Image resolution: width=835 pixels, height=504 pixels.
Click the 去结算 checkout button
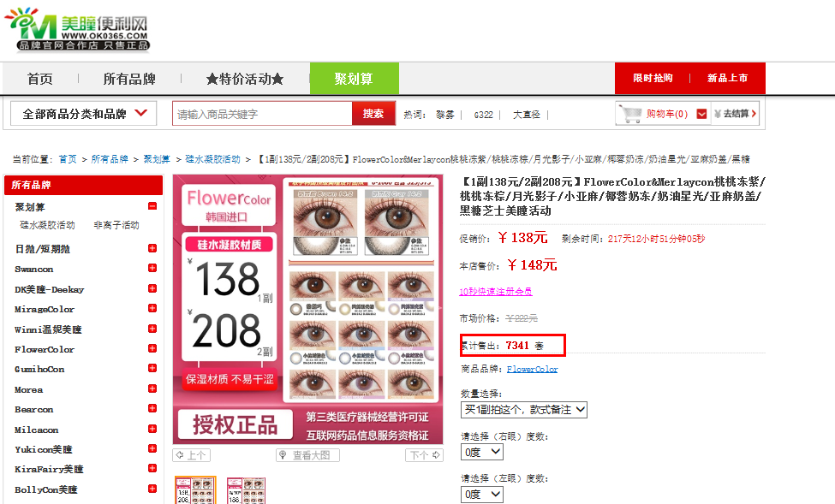[x=735, y=114]
